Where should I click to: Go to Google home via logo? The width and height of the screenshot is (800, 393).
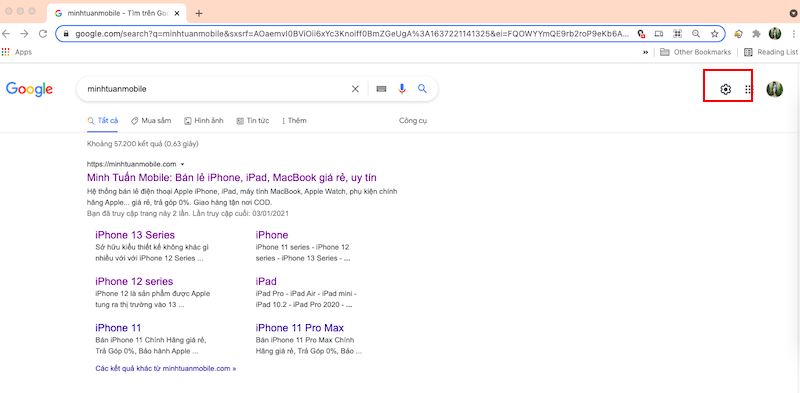(x=30, y=89)
